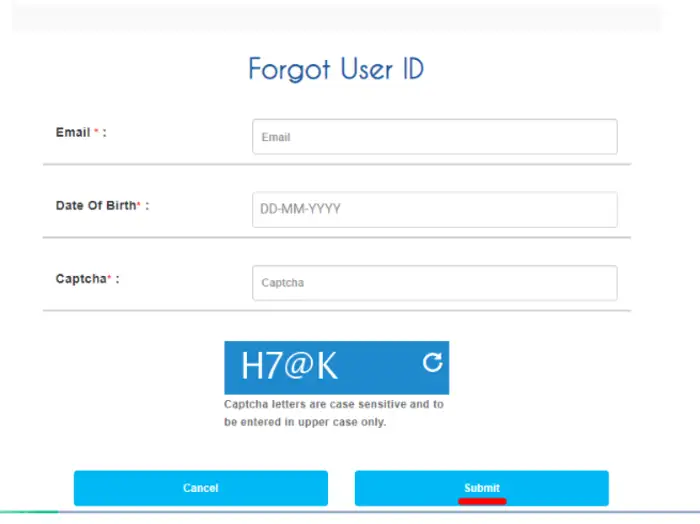Click the captcha case-sensitive instruction text
Image resolution: width=700 pixels, height=524 pixels.
pos(333,413)
